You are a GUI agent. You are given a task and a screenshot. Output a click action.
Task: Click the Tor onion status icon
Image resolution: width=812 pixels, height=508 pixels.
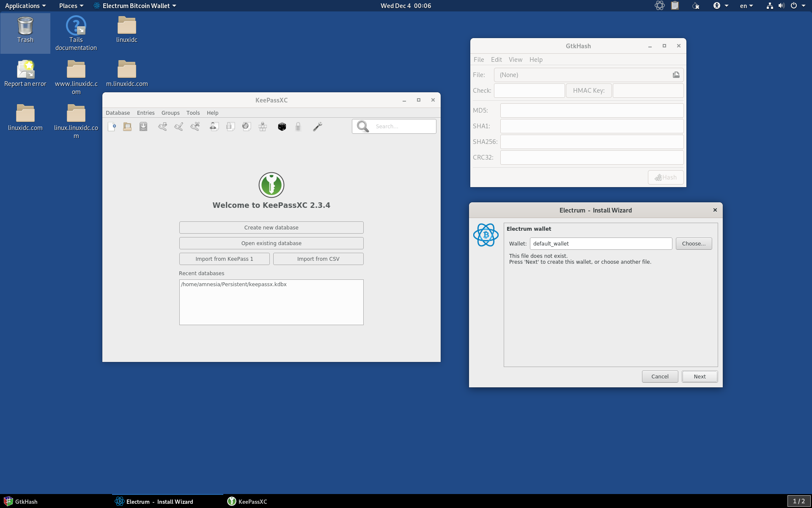point(696,6)
